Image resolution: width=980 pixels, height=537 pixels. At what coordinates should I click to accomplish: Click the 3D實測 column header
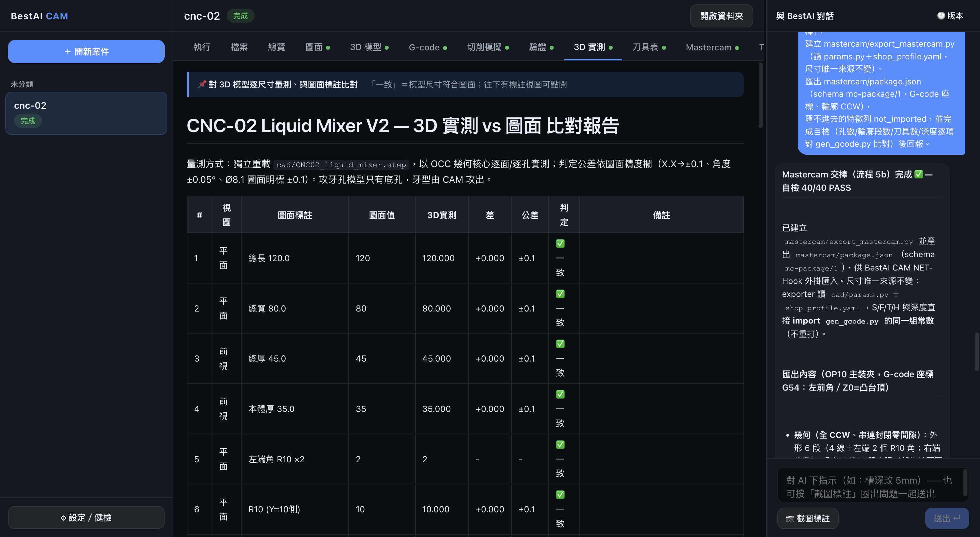[x=442, y=215]
